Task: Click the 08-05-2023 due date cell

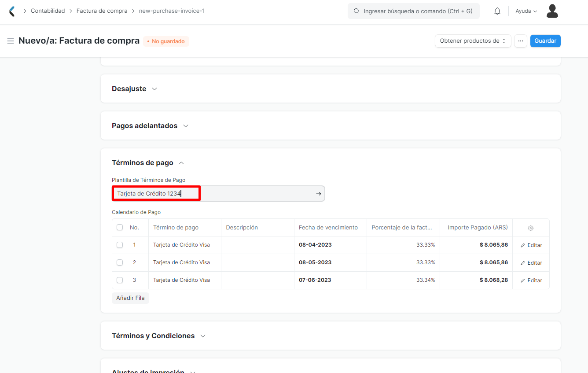Action: click(x=331, y=262)
